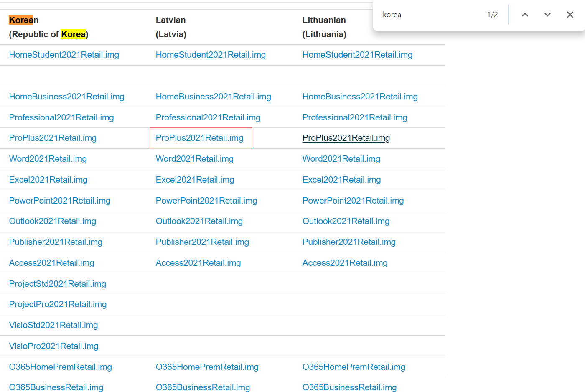
Task: Click Latvian Access2021Retail.img link
Action: (198, 263)
